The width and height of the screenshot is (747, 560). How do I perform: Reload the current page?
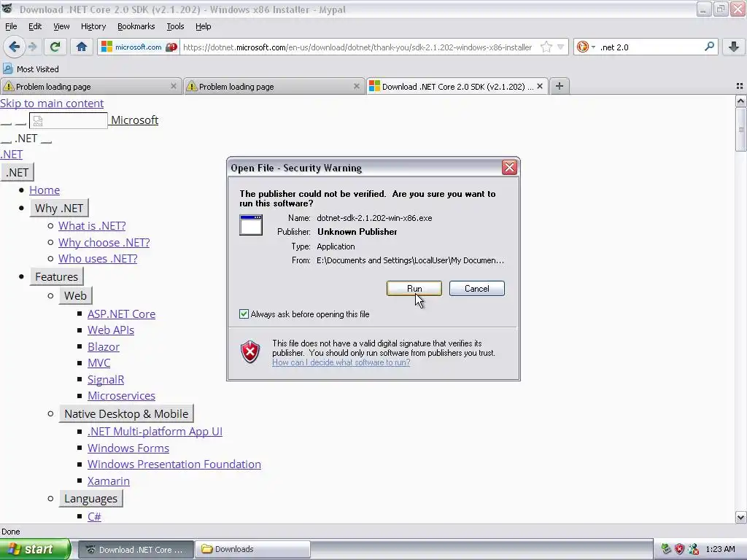click(55, 47)
